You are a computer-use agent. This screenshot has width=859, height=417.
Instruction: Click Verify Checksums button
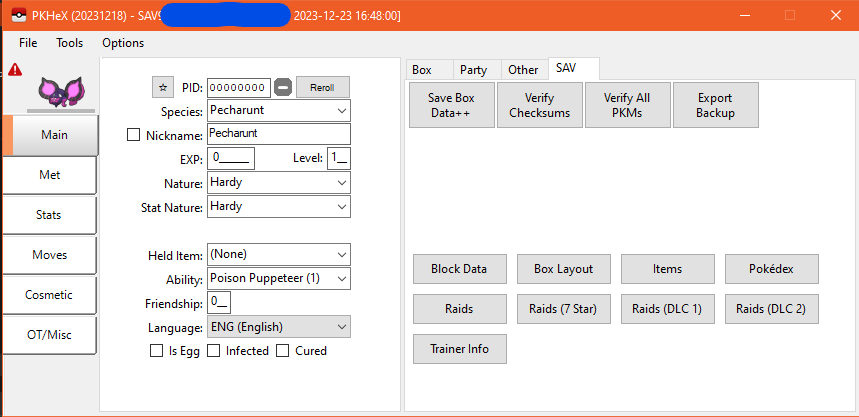click(x=540, y=105)
